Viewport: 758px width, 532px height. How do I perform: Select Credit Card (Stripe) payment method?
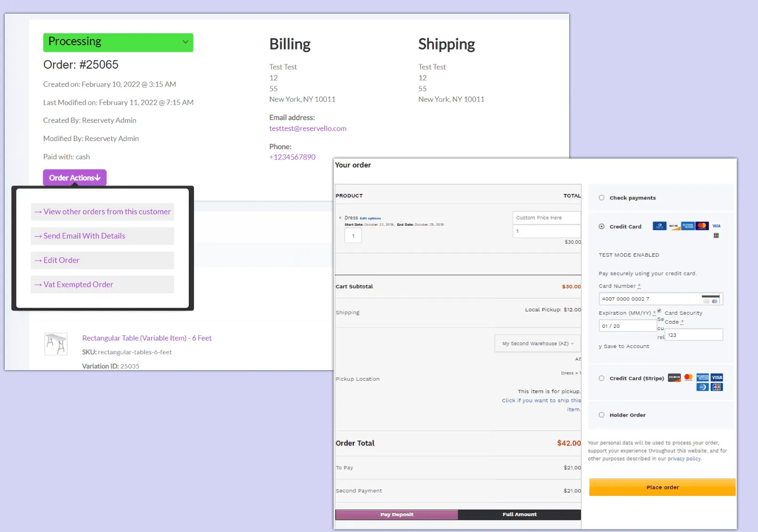[601, 378]
